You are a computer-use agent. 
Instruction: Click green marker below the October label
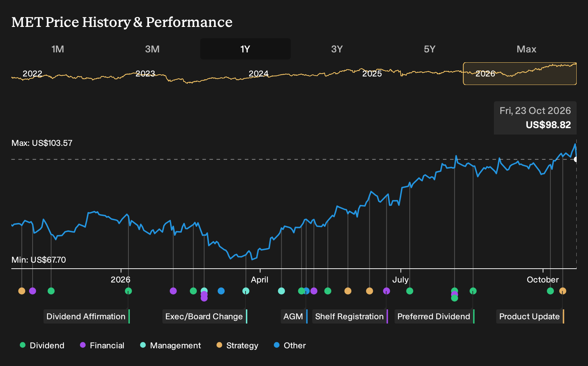550,291
